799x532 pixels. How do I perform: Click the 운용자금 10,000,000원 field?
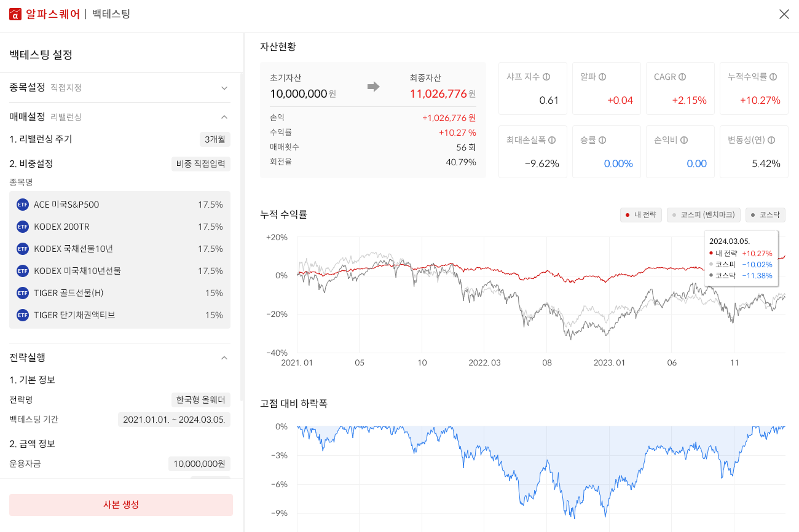point(199,464)
